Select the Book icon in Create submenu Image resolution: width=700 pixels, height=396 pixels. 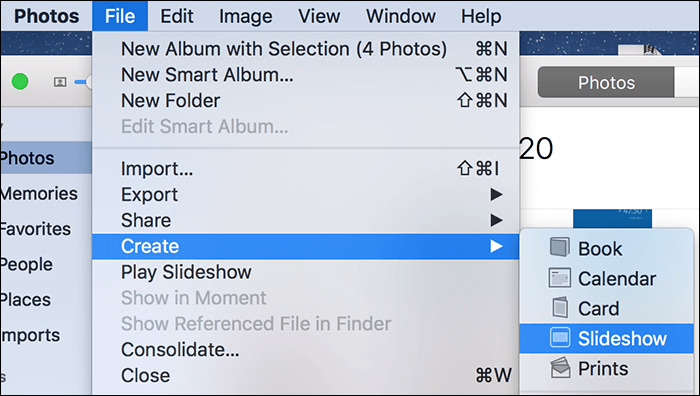[x=559, y=248]
